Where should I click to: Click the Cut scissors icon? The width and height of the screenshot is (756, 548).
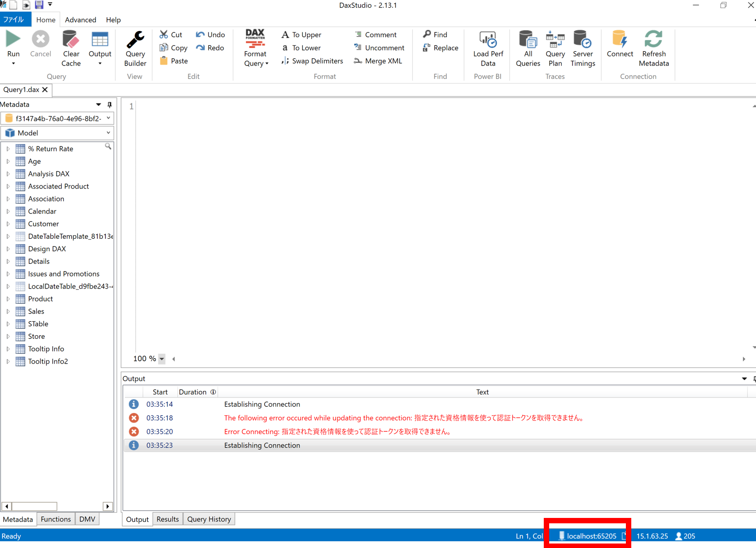pyautogui.click(x=164, y=35)
